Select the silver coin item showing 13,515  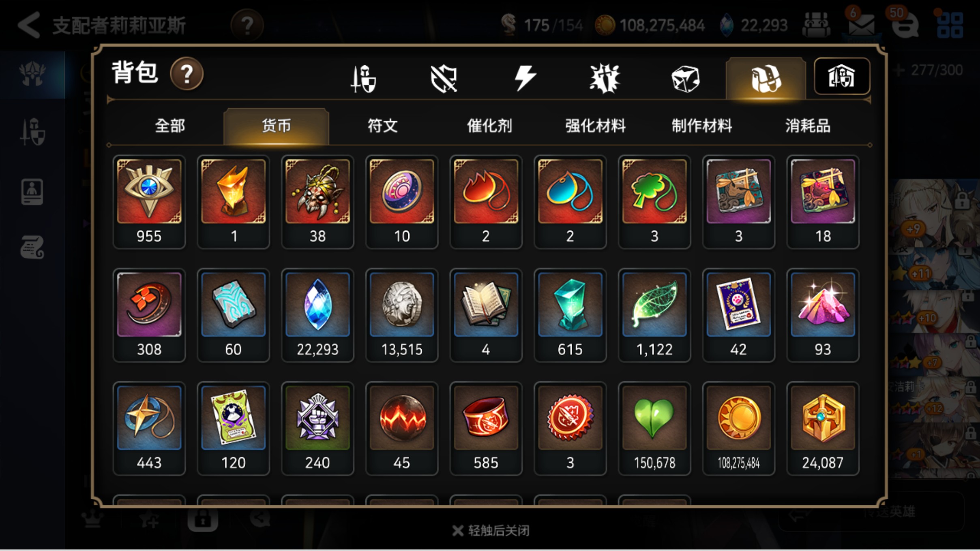[x=402, y=315]
